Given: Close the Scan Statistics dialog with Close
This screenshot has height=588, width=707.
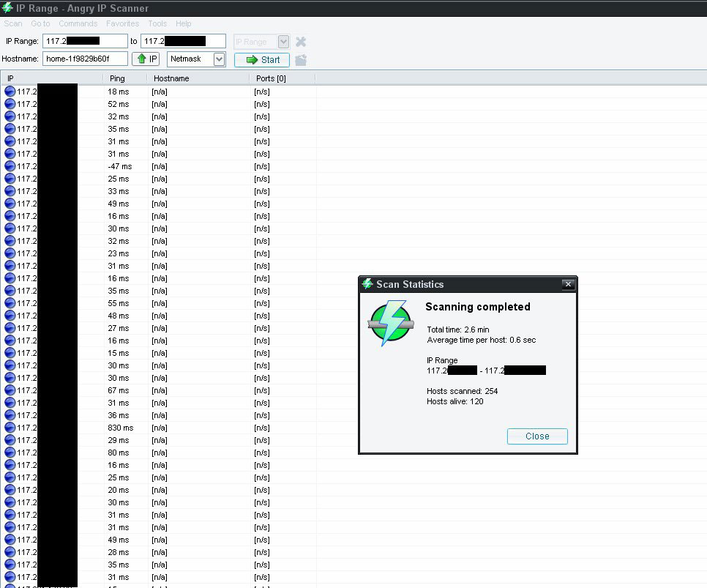Looking at the screenshot, I should click(536, 436).
